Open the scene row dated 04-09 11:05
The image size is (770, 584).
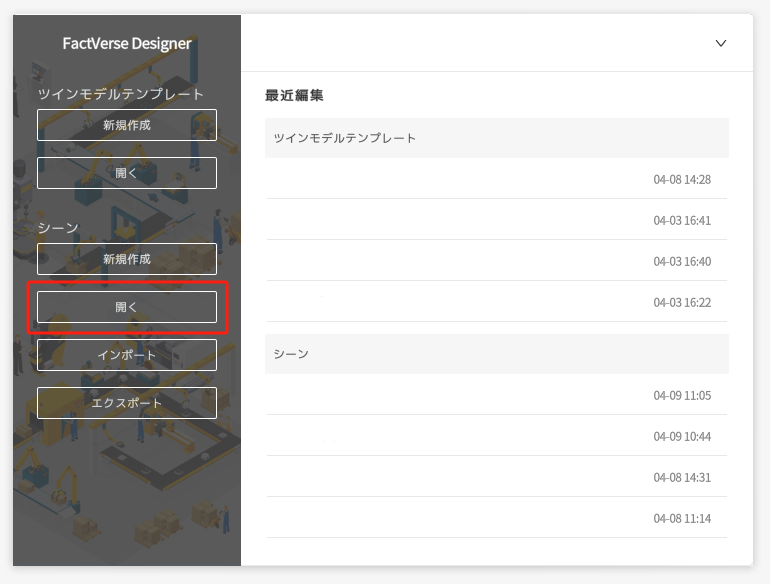(497, 395)
